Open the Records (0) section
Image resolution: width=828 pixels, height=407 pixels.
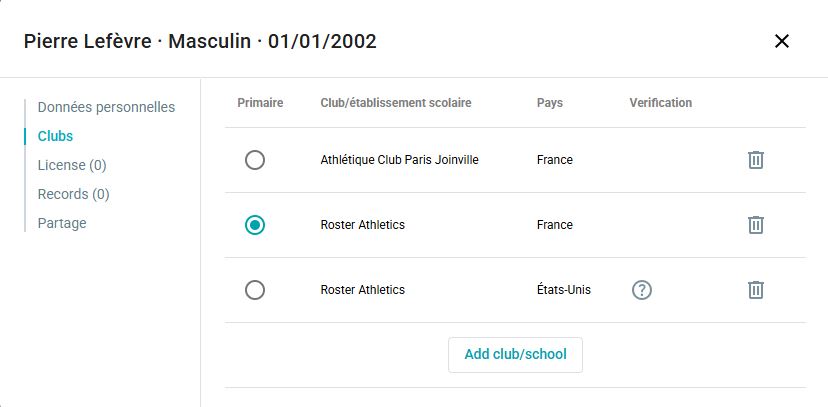pos(73,194)
